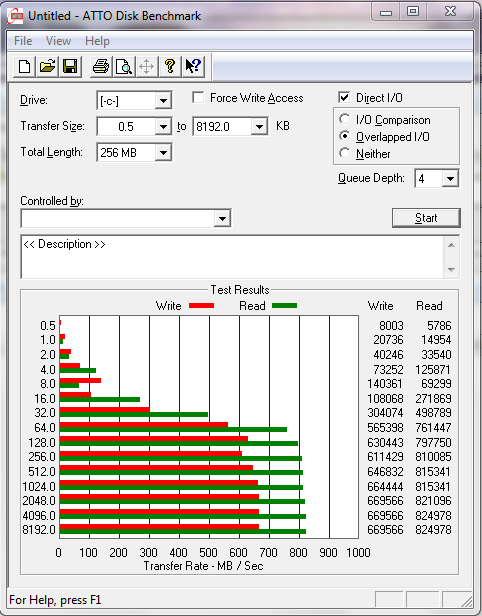Minimize the ATTO Disk Benchmark window
This screenshot has height=616, width=482.
coord(385,12)
